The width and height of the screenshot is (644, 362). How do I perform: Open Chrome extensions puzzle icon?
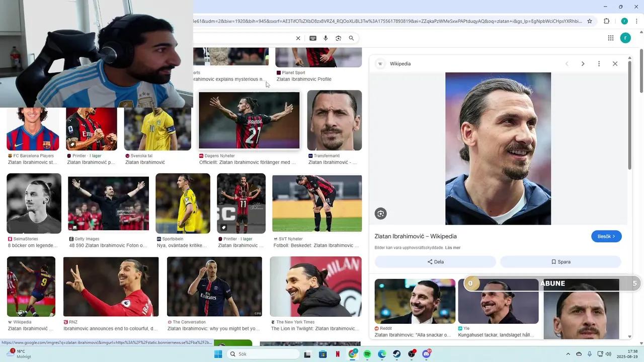tap(607, 21)
